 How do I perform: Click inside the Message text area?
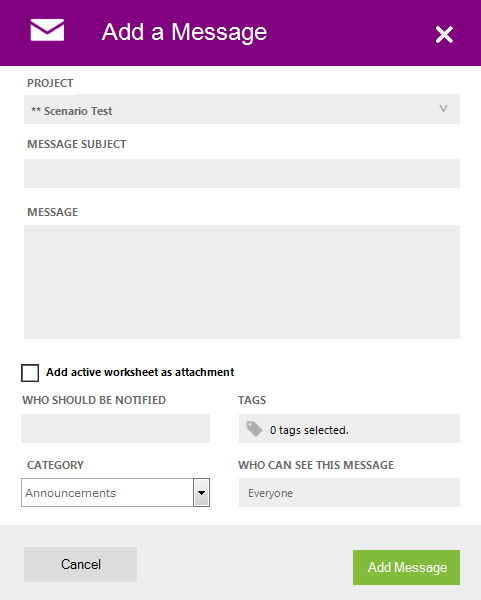(242, 282)
